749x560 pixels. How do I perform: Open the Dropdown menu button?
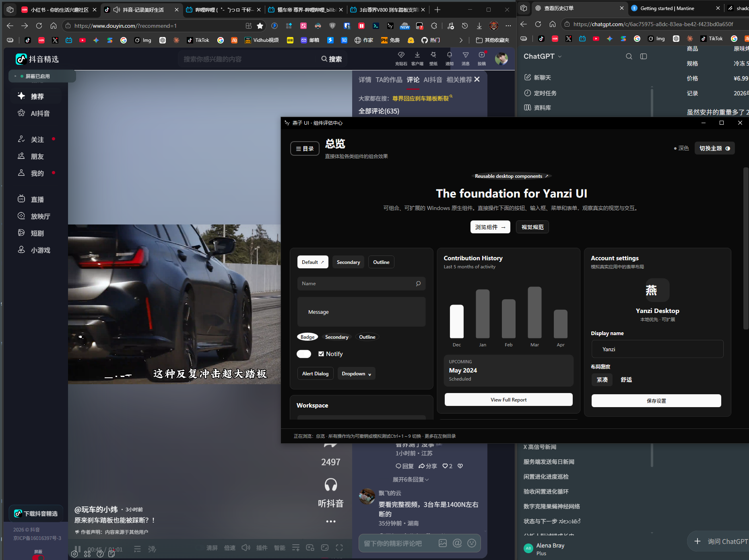357,374
